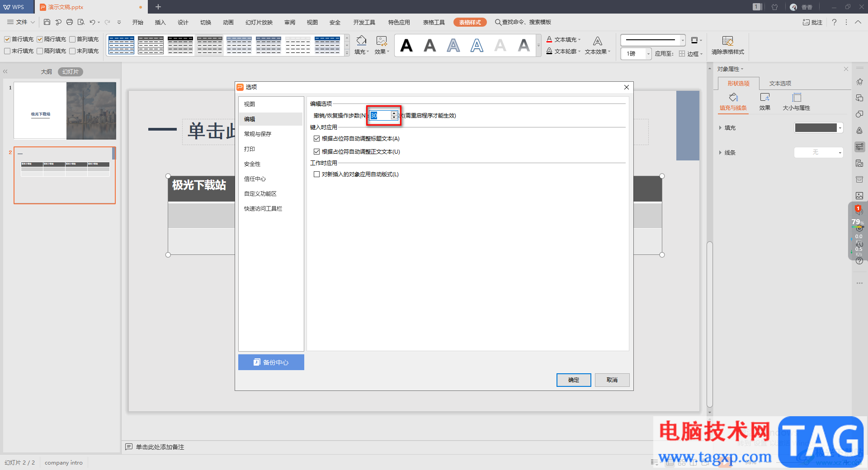Click the print icon in quick toolbar

click(70, 22)
